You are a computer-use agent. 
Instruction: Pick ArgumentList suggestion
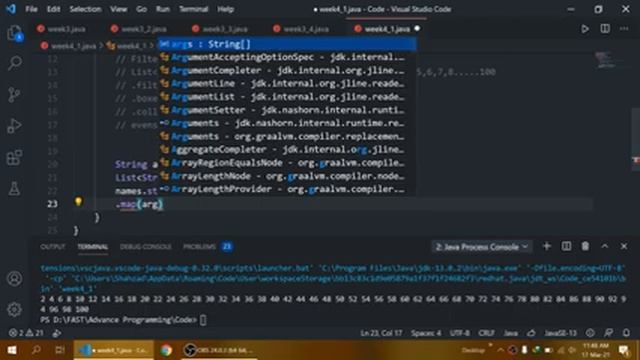tap(288, 97)
